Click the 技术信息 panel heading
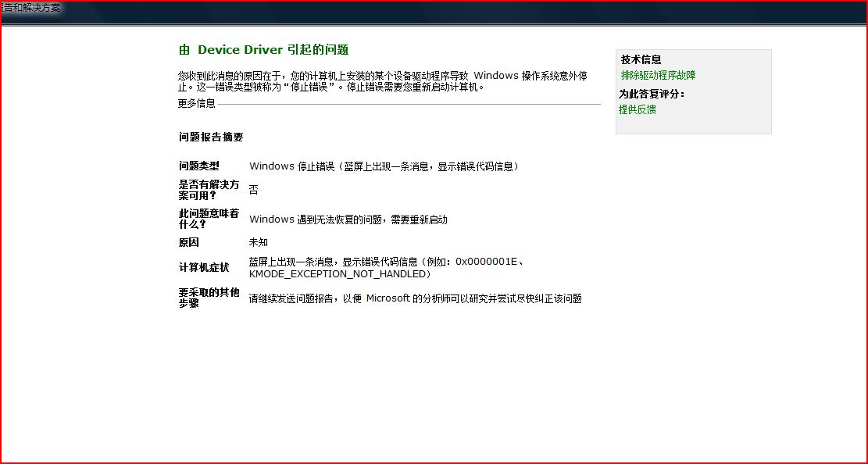Screen dimensions: 868x464 click(x=641, y=59)
